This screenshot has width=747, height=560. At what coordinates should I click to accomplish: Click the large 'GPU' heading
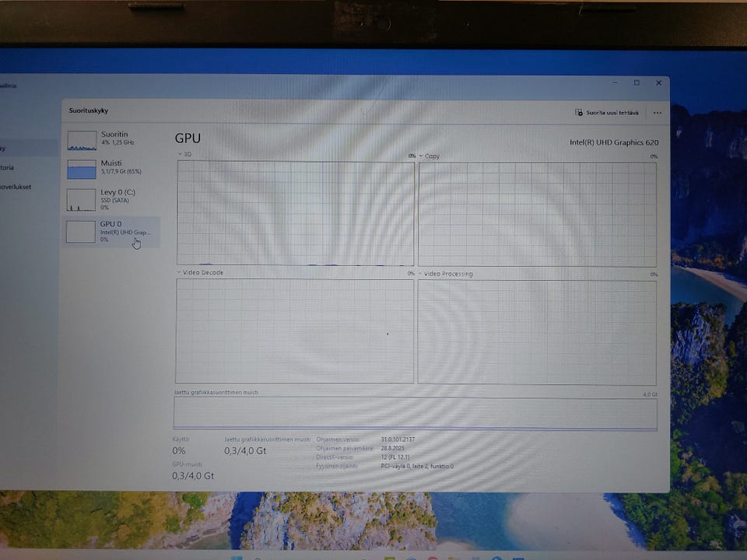(x=188, y=138)
